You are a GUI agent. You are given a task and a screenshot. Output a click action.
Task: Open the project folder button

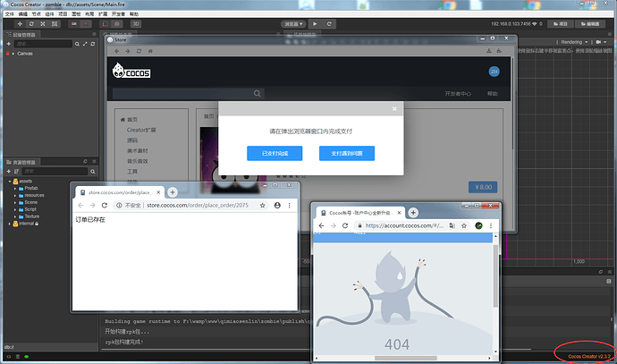[x=561, y=24]
